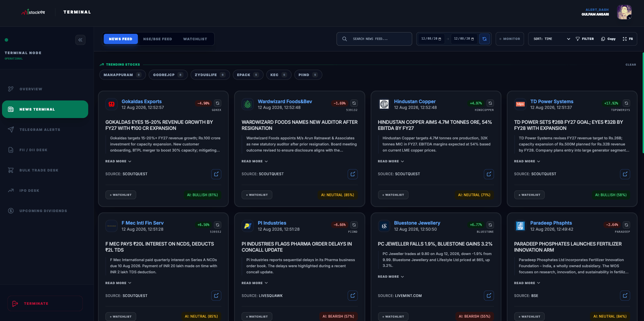Add Bluestone Jewellery to watchlist
This screenshot has width=644, height=321.
393,317
